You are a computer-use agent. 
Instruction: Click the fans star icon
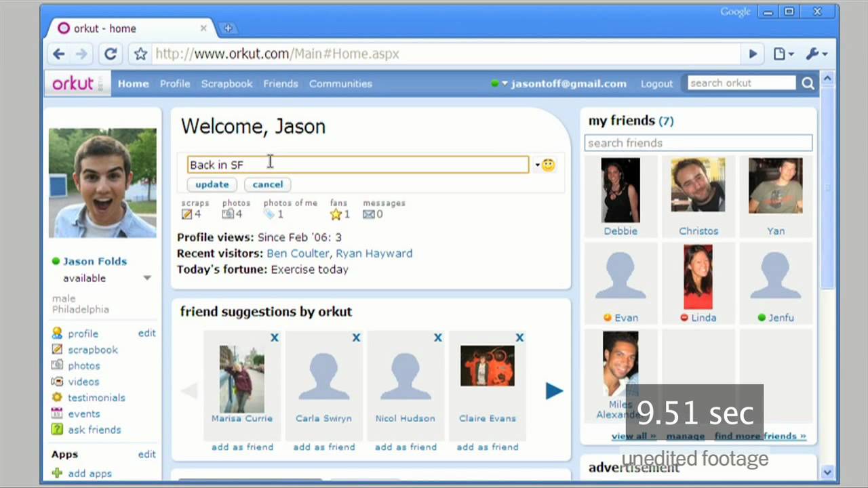tap(336, 214)
